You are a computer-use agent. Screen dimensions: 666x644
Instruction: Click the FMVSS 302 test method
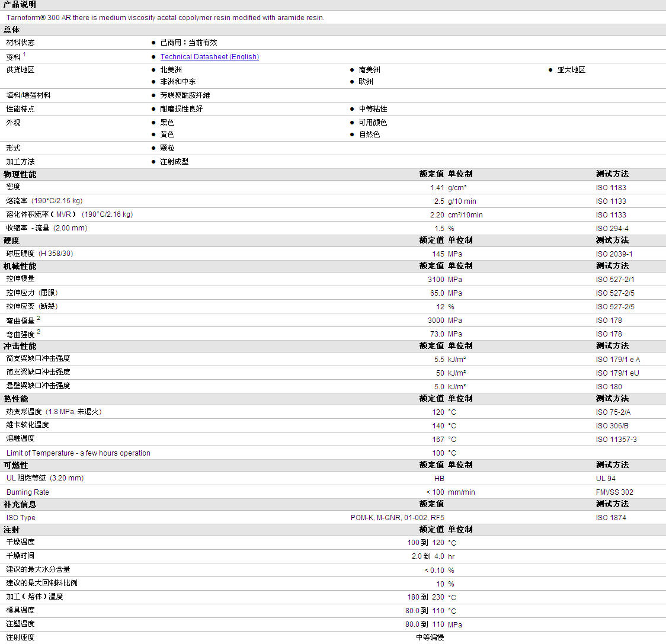point(614,492)
